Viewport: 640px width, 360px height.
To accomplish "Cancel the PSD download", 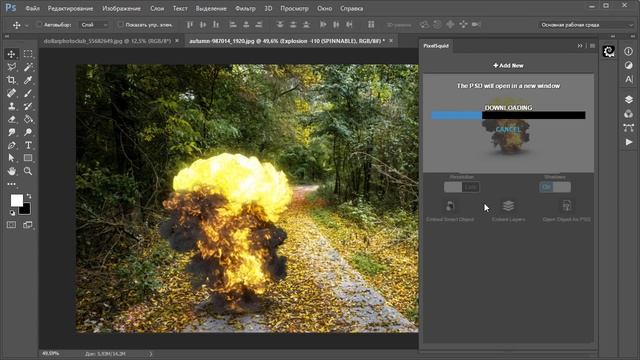I will [x=508, y=129].
